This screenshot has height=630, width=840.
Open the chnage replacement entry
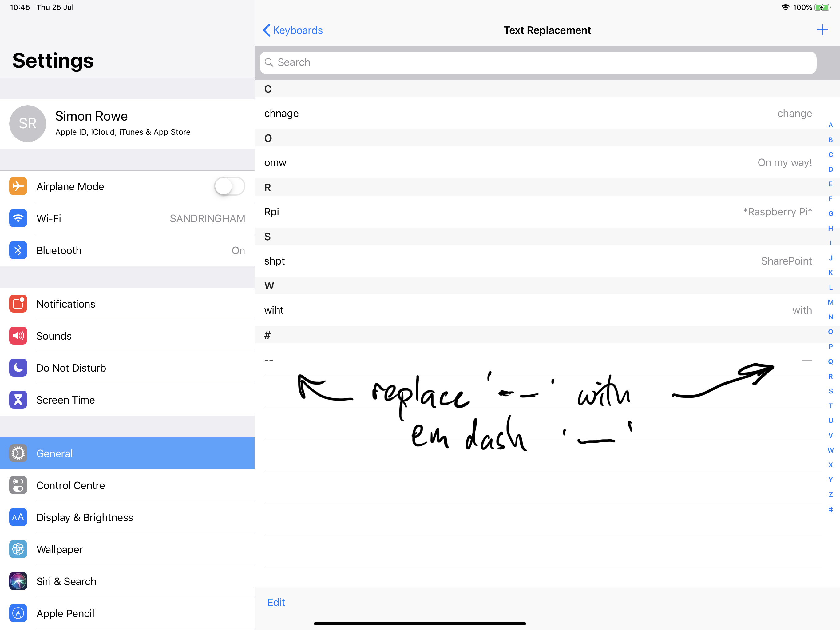coord(538,113)
